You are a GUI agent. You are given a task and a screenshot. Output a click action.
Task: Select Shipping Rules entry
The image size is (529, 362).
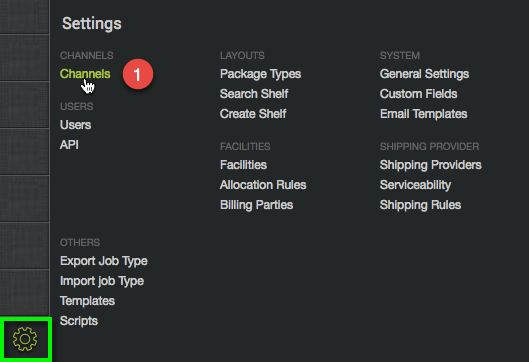420,205
